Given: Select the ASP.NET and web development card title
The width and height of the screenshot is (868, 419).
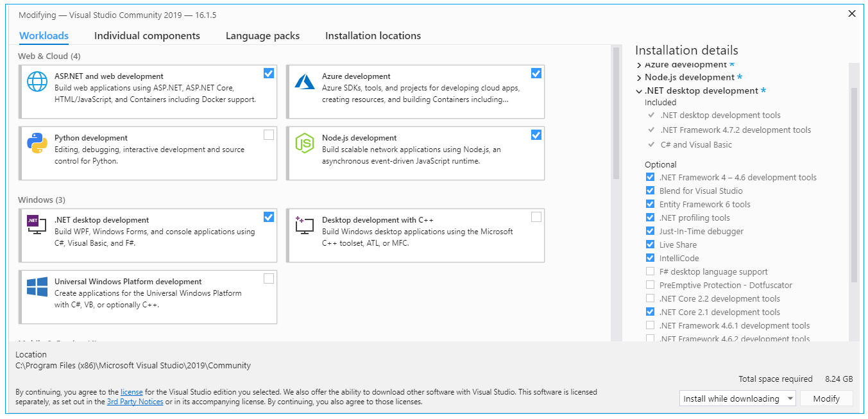Looking at the screenshot, I should click(109, 76).
